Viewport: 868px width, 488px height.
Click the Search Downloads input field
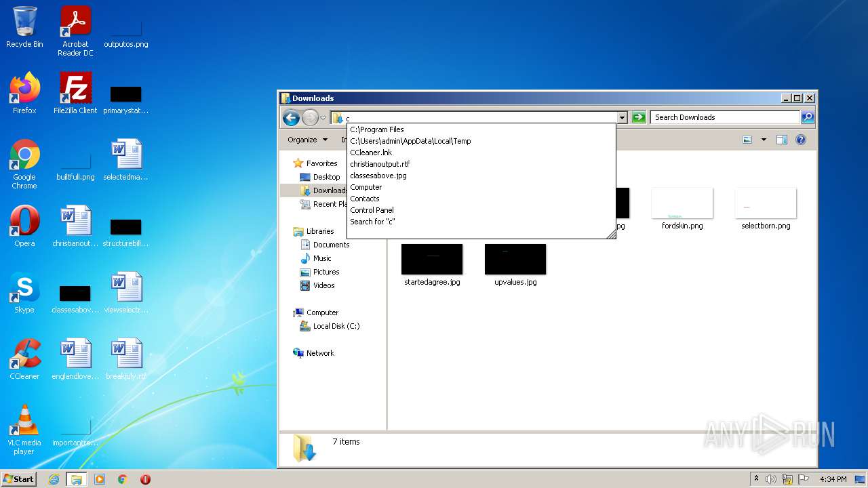pos(725,117)
